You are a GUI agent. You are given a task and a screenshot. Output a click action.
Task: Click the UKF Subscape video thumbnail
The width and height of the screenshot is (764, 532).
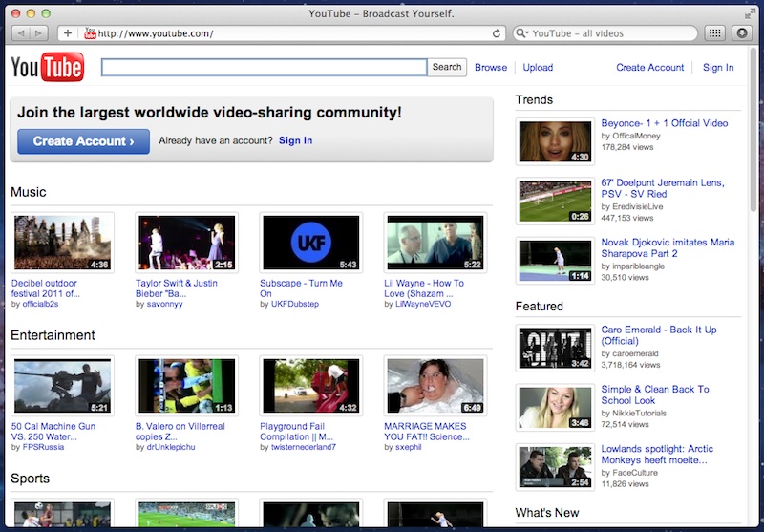coord(310,243)
